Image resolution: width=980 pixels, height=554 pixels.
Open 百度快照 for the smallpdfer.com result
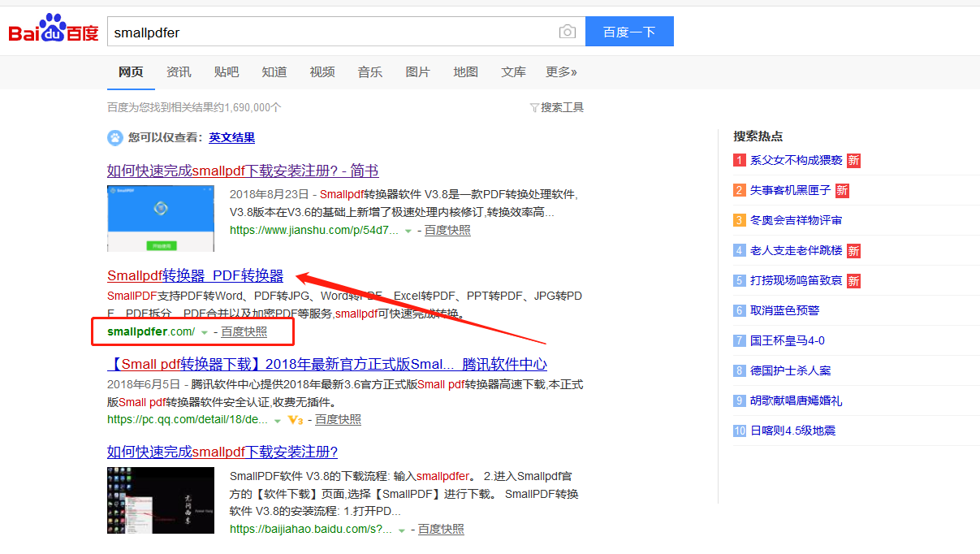point(244,332)
